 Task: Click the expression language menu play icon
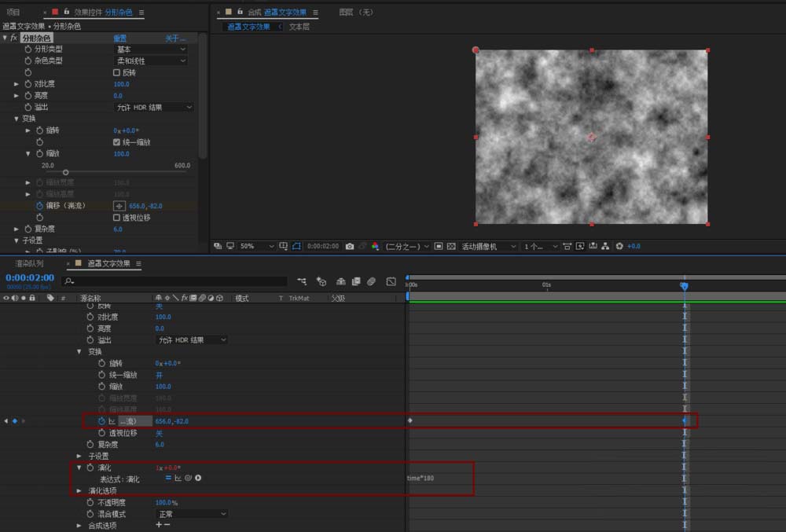click(x=198, y=478)
